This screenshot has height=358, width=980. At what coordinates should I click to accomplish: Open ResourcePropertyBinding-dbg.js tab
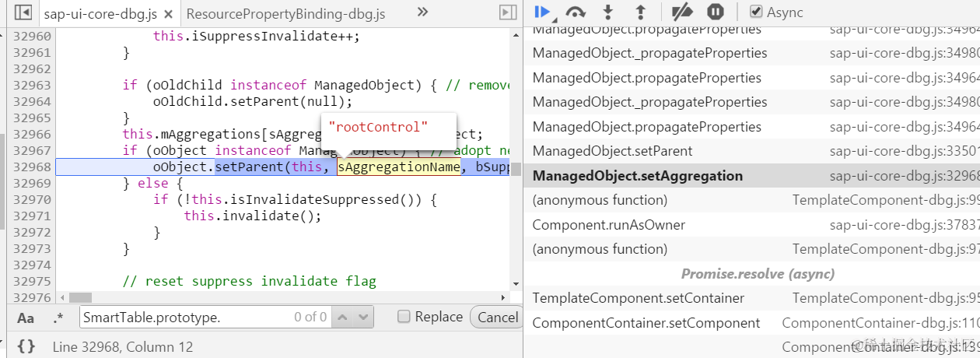click(285, 13)
